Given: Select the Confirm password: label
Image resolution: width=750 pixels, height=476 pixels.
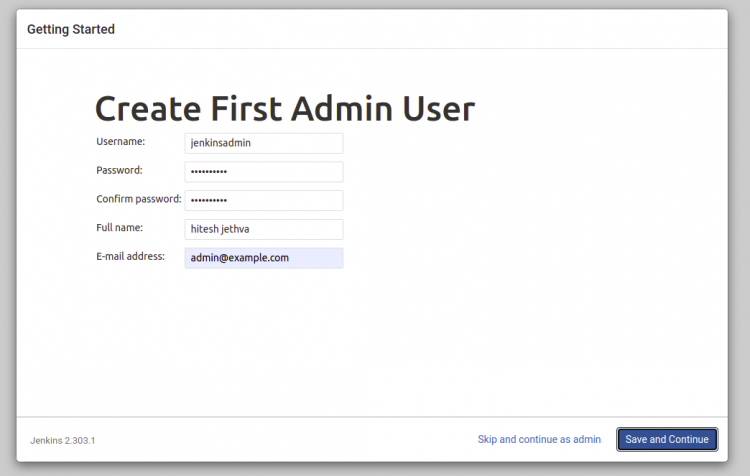Looking at the screenshot, I should [x=139, y=199].
